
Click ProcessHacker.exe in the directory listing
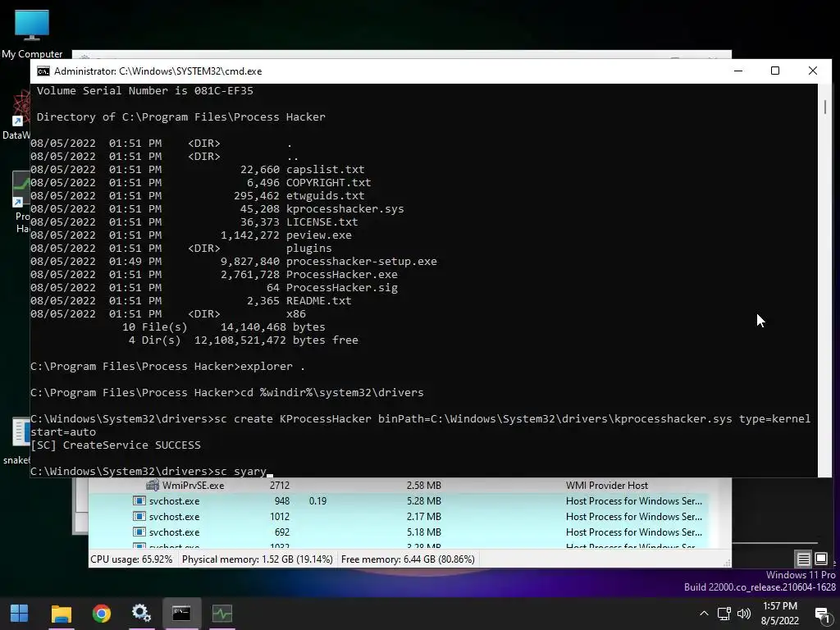tap(342, 274)
